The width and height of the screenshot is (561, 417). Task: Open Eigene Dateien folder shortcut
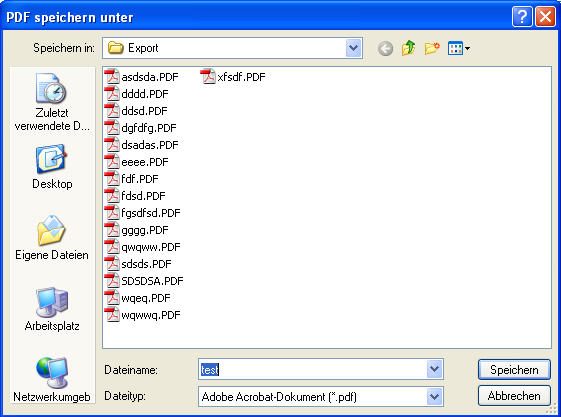tap(52, 238)
